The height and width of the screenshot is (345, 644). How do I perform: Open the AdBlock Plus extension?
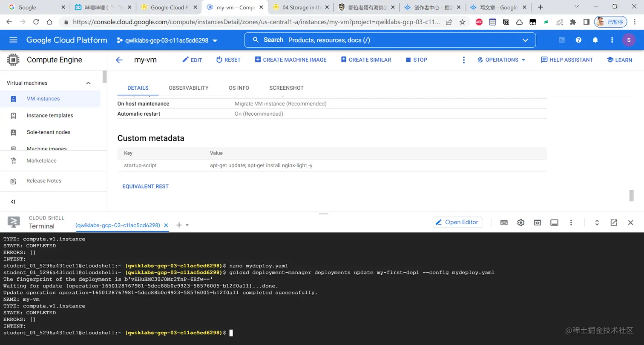tap(479, 22)
